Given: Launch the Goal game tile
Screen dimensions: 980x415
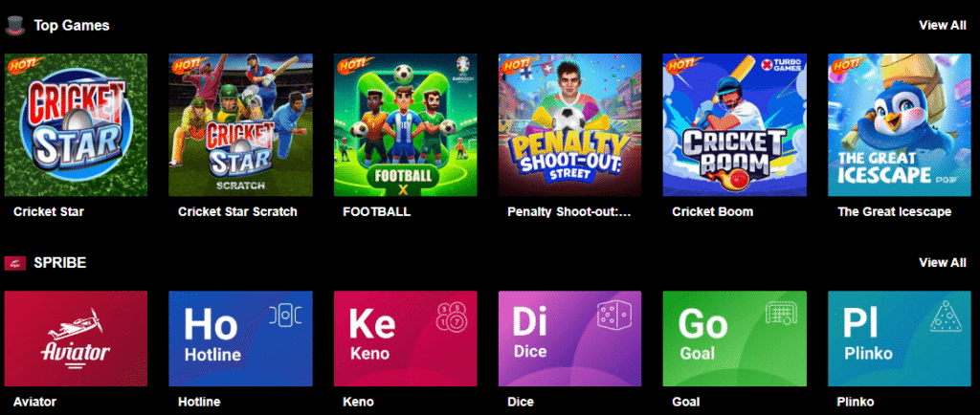Looking at the screenshot, I should click(734, 339).
